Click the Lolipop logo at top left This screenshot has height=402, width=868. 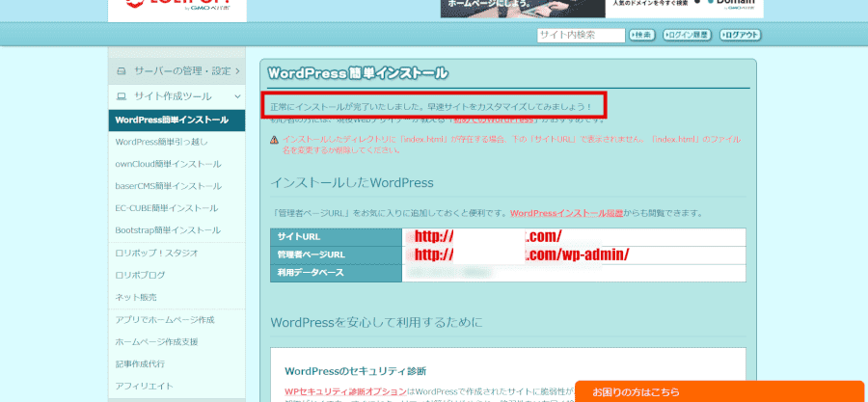coord(177,11)
